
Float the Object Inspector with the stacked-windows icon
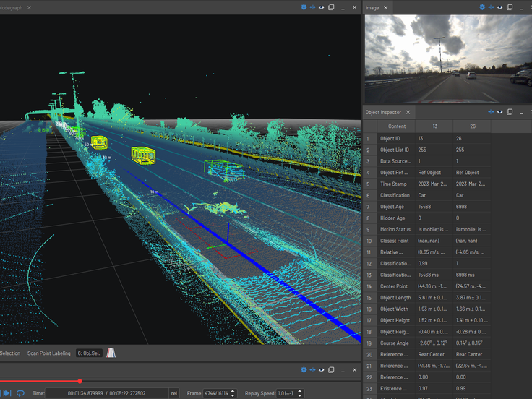(x=510, y=111)
